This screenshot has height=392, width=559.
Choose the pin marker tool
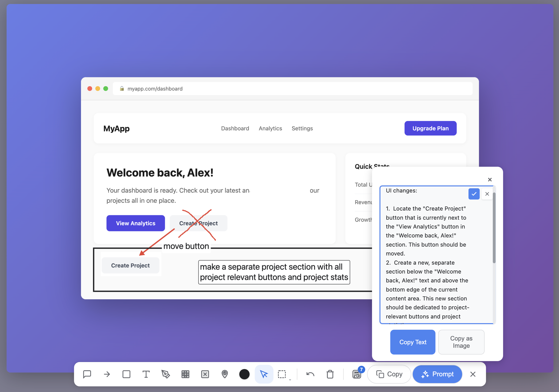[225, 374]
